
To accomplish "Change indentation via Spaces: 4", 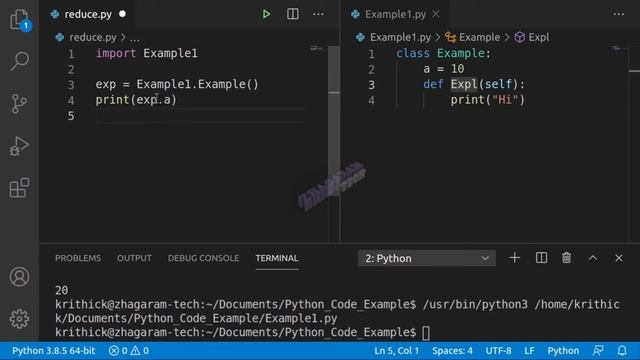I will (452, 351).
